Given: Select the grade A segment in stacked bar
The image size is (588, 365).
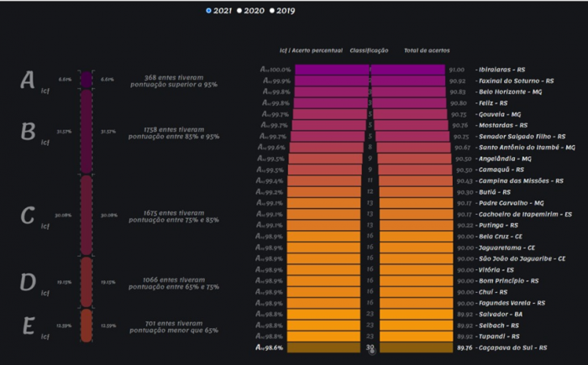Looking at the screenshot, I should coord(86,80).
